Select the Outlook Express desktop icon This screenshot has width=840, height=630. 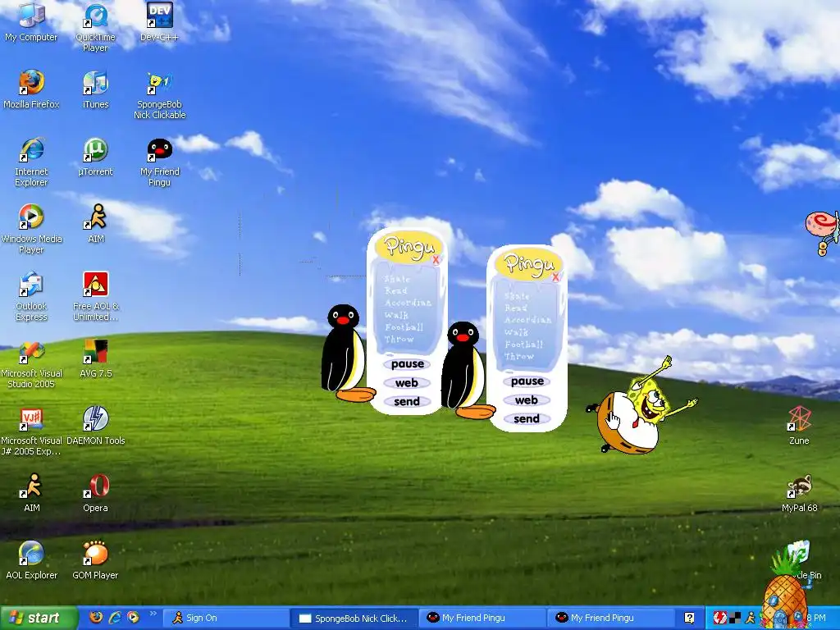(31, 296)
